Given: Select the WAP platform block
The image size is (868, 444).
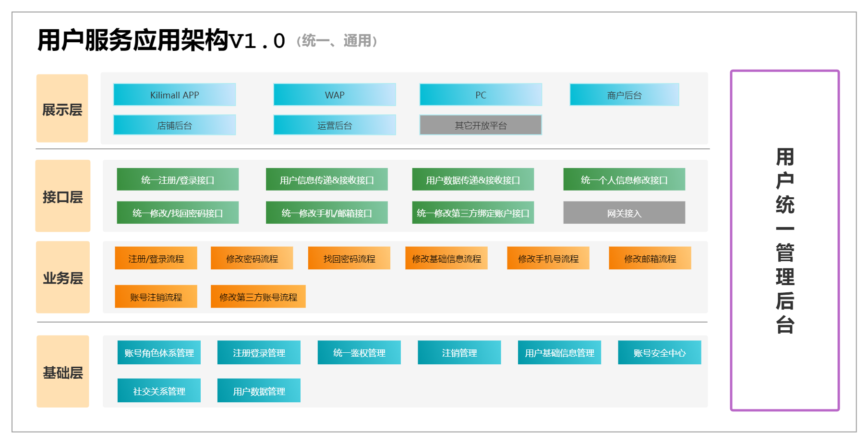Looking at the screenshot, I should coord(335,95).
